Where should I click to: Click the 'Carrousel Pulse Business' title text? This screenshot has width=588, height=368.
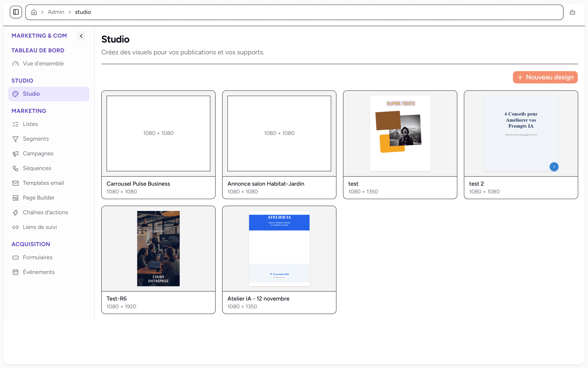138,184
